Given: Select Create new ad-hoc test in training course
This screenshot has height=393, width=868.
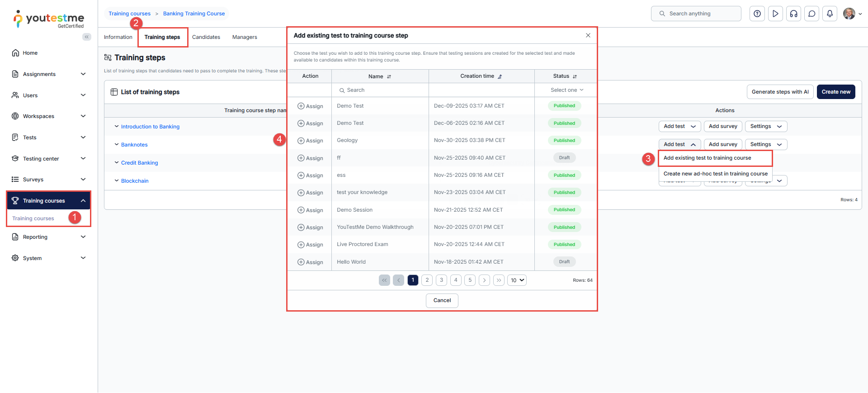Looking at the screenshot, I should pyautogui.click(x=715, y=174).
